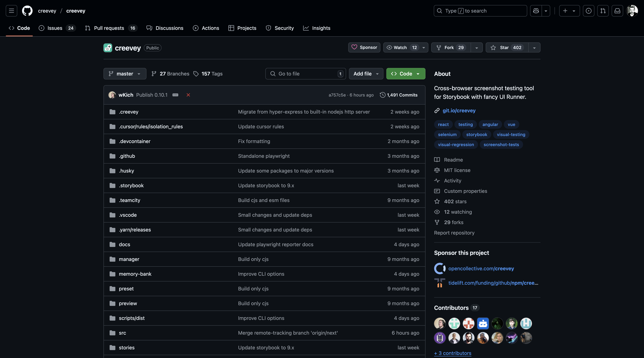Click the src folder icon
This screenshot has height=358, width=644.
pos(112,333)
